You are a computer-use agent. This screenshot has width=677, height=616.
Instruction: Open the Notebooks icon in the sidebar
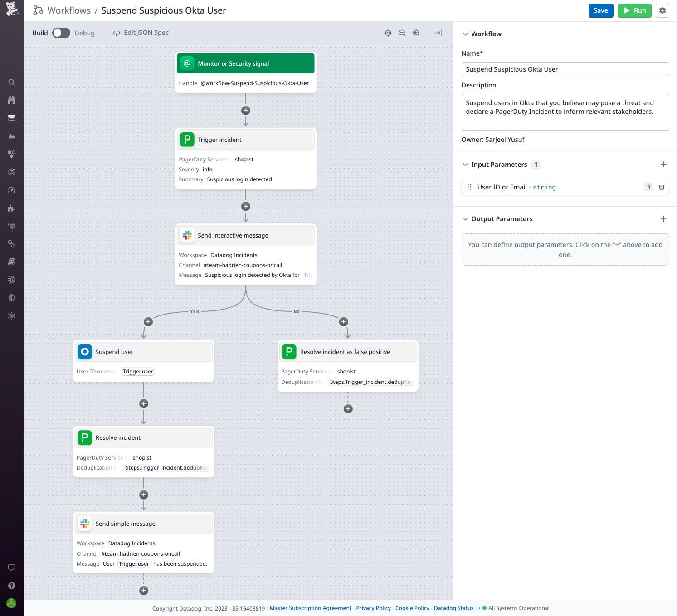tap(12, 262)
